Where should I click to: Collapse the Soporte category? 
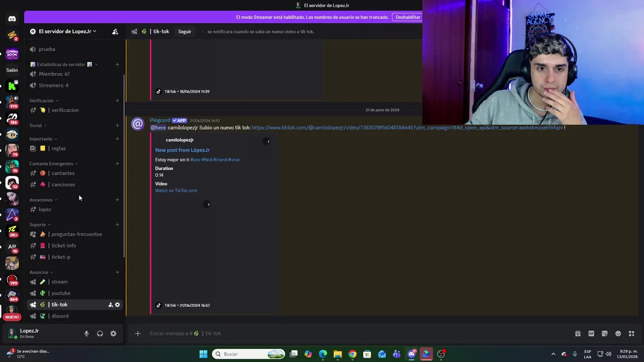[40, 225]
